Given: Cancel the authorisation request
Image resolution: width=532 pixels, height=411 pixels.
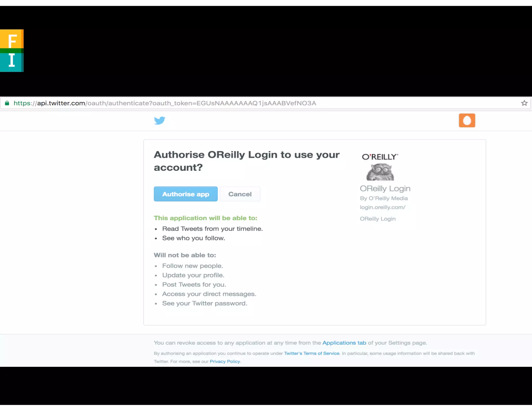Looking at the screenshot, I should 240,194.
